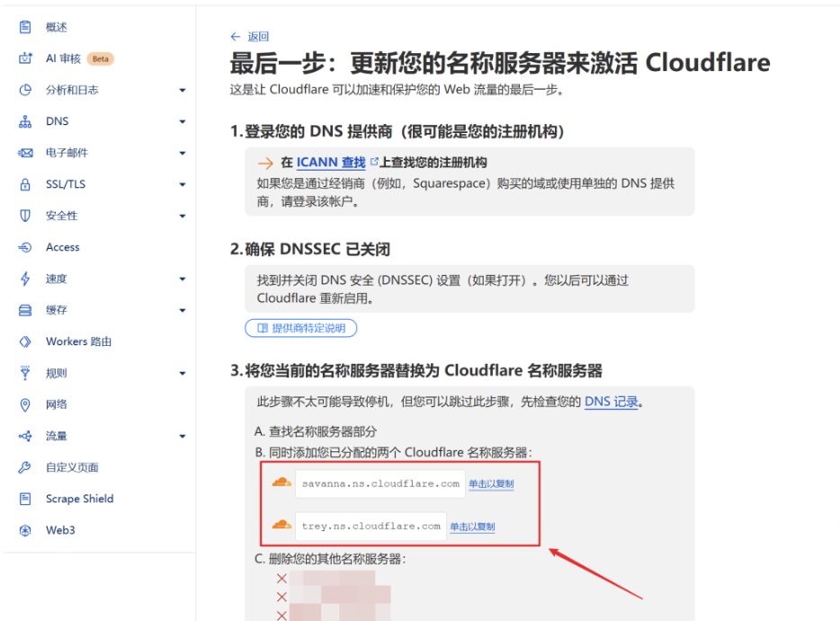
Task: Click the orange cloud beside trey.ns.cloudflare.com
Action: click(x=281, y=525)
